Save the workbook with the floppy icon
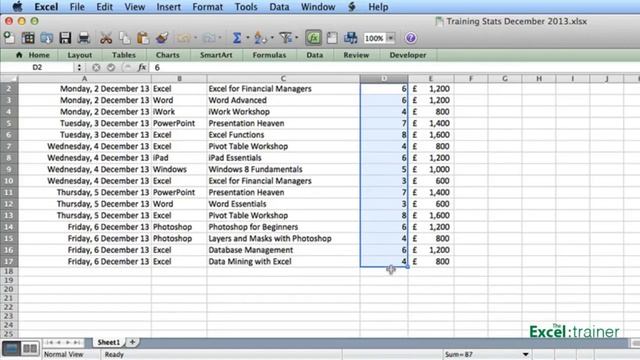Screen dimensions: 640x360 tap(65, 38)
